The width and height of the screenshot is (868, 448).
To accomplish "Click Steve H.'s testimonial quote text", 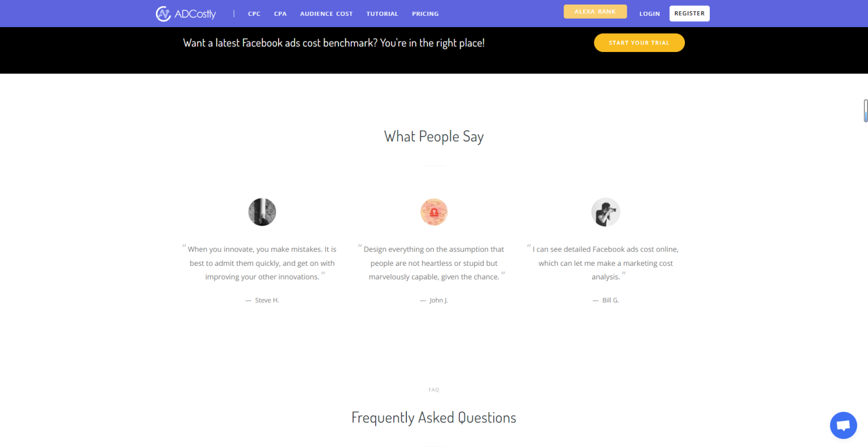I will coord(262,263).
